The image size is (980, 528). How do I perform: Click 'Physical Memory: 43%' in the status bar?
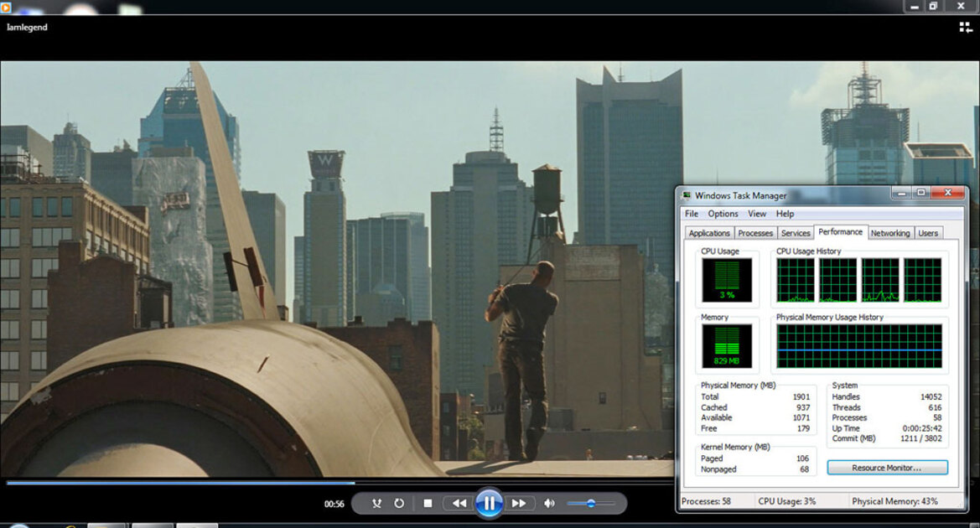[895, 501]
